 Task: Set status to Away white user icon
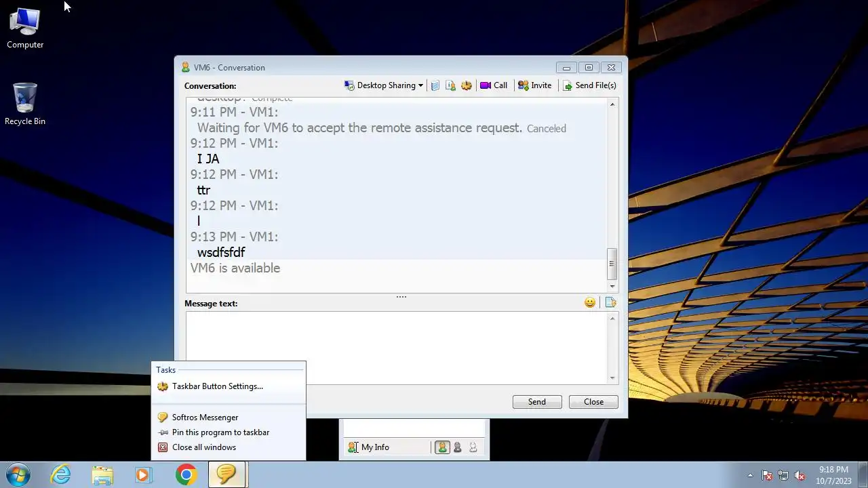pos(473,447)
